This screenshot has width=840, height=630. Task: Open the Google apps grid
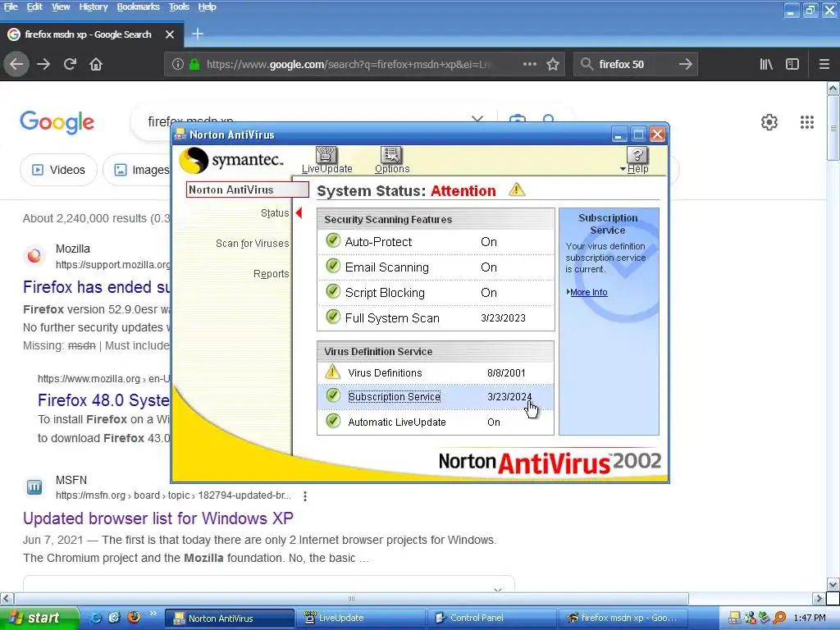[x=807, y=122]
